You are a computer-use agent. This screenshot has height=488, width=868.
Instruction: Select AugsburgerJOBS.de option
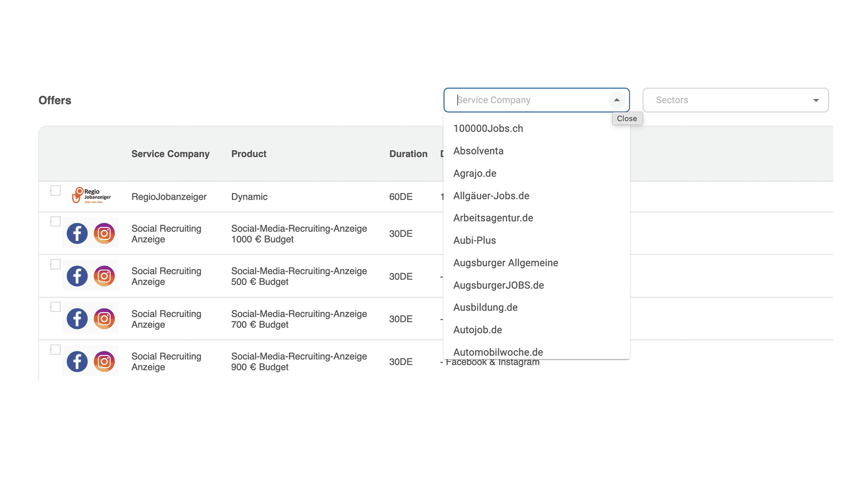(537, 285)
